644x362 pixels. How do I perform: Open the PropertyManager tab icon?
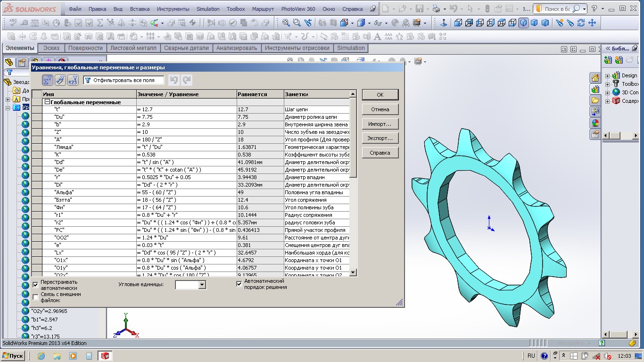22,62
